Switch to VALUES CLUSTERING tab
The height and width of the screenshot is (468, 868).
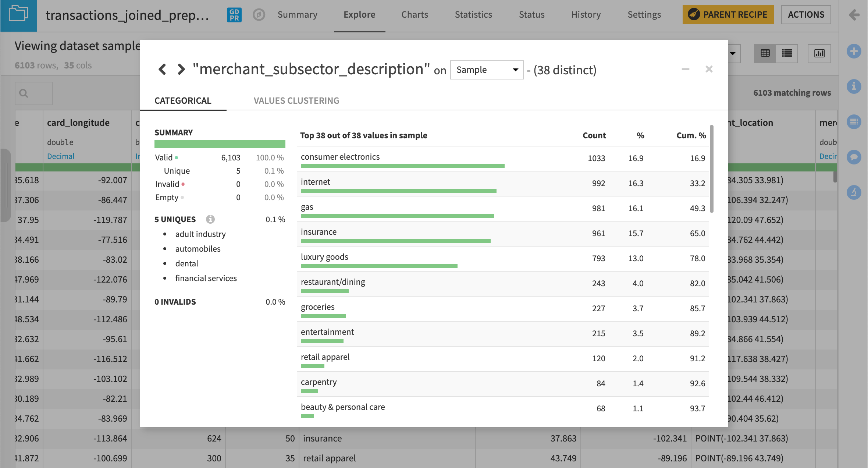click(x=295, y=100)
